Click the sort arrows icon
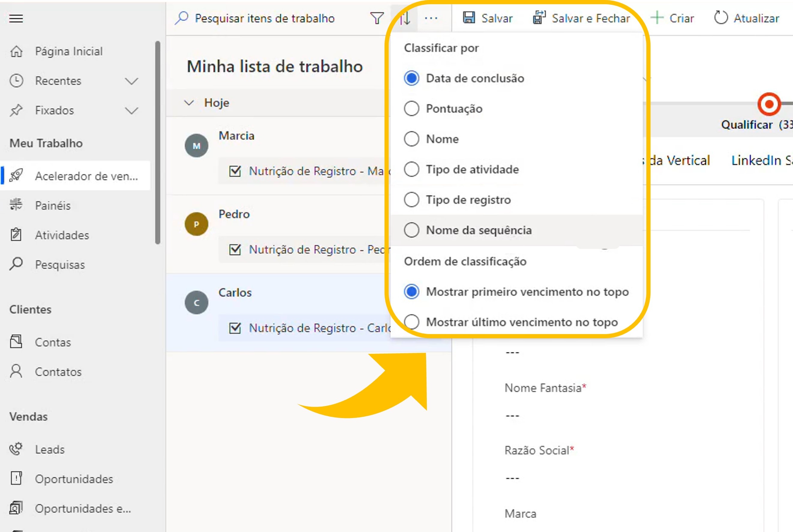The width and height of the screenshot is (793, 532). tap(405, 18)
